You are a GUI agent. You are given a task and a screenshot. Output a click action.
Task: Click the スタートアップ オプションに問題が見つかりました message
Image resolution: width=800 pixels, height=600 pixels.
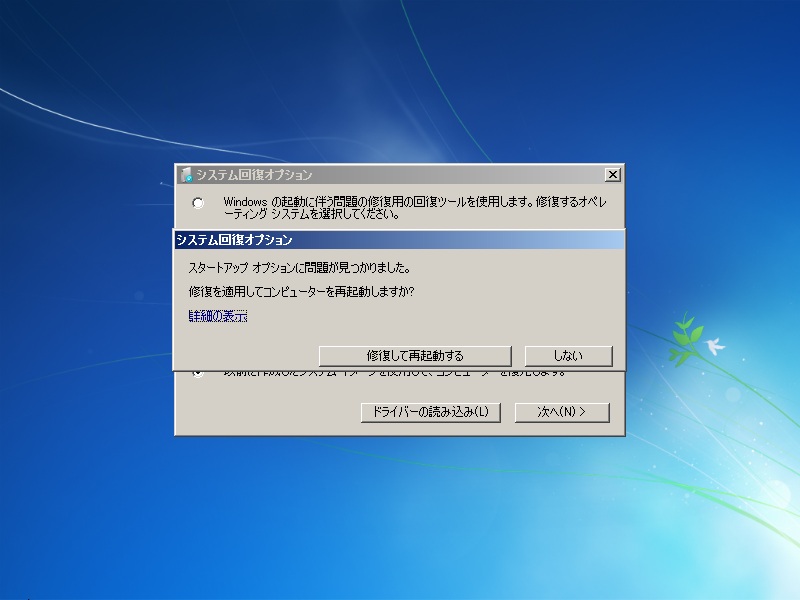[299, 268]
